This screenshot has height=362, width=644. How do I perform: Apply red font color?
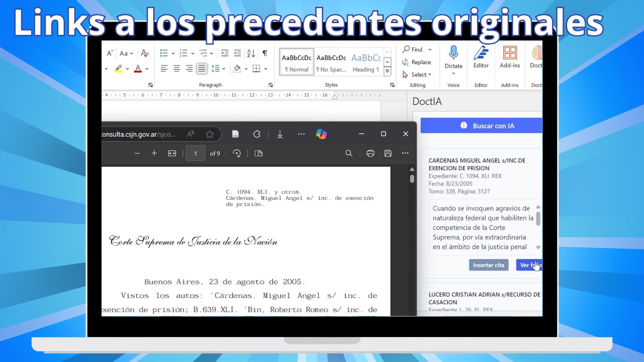138,69
